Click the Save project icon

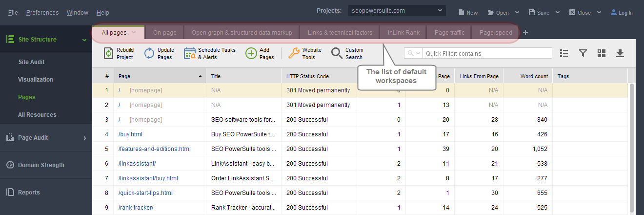[x=532, y=13]
